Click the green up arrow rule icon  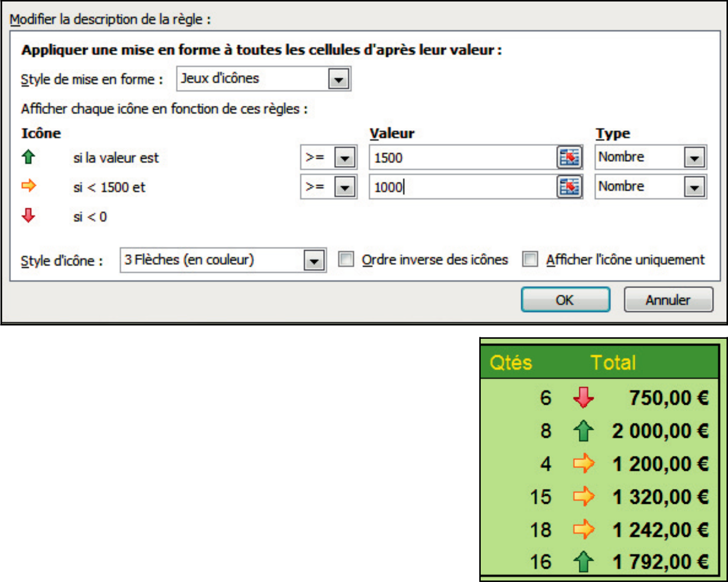point(29,157)
